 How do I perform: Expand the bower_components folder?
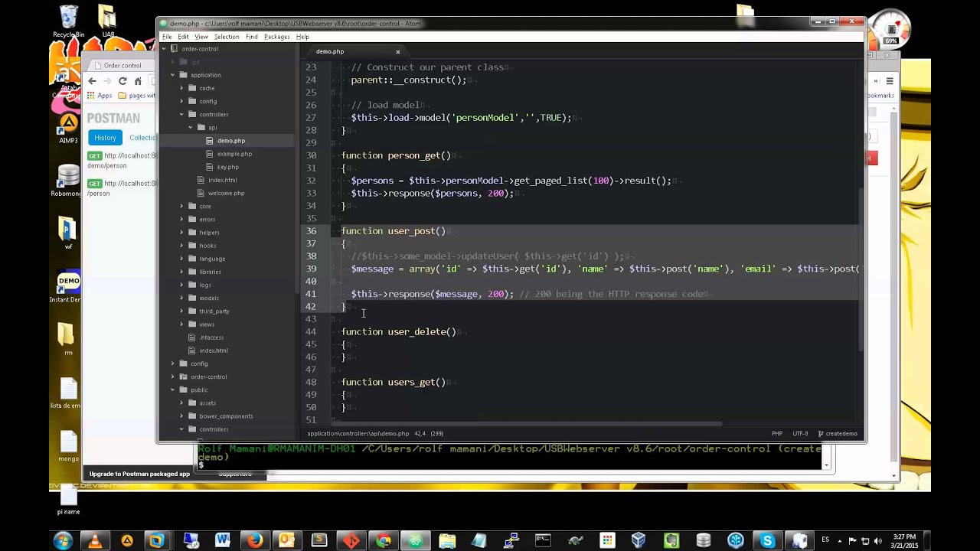click(x=182, y=416)
